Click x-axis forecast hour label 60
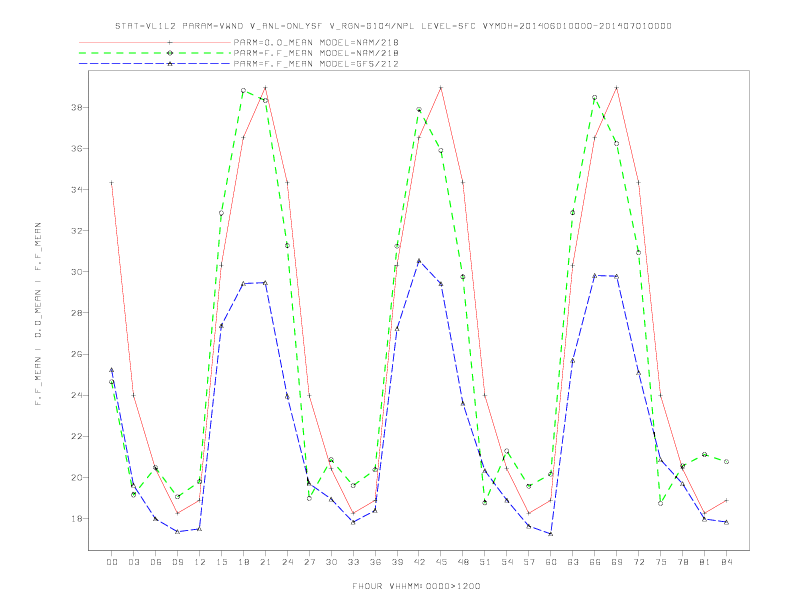792x612 pixels. 551,562
